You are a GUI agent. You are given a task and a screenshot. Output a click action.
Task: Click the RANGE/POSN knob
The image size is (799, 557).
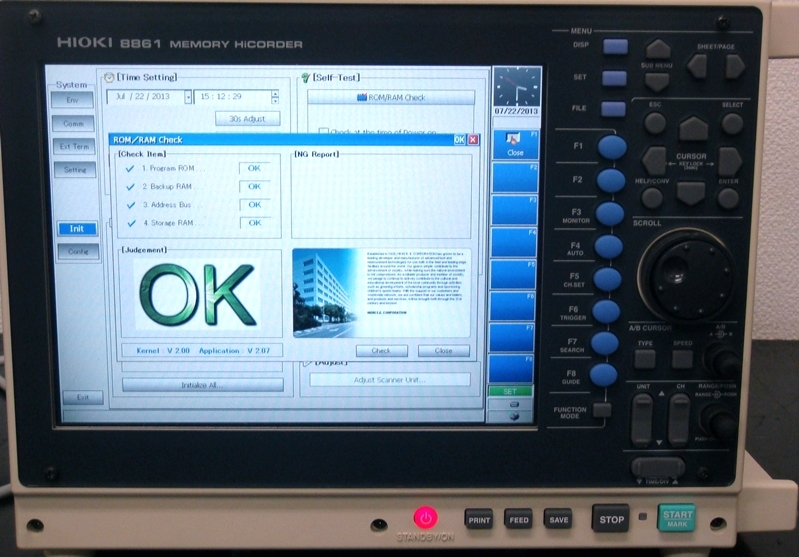(x=719, y=419)
